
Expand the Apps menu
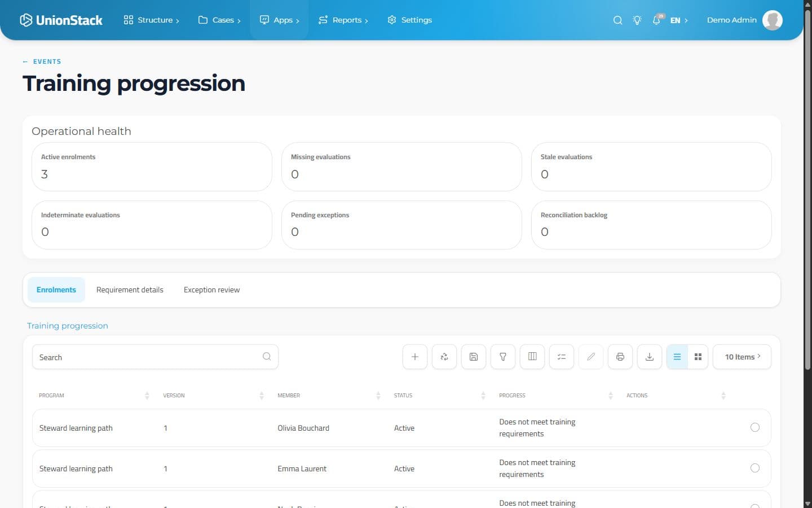click(x=279, y=20)
